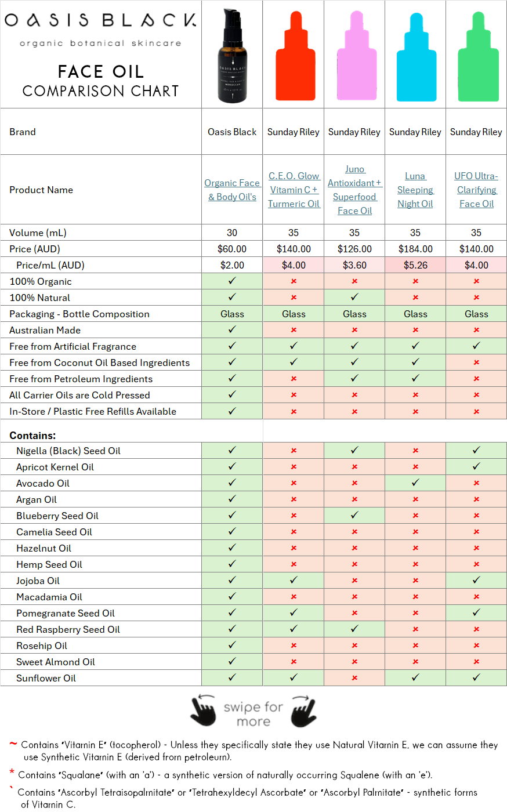Image resolution: width=507 pixels, height=812 pixels.
Task: Click the 'Avocado Oil' row label
Action: coord(43,483)
